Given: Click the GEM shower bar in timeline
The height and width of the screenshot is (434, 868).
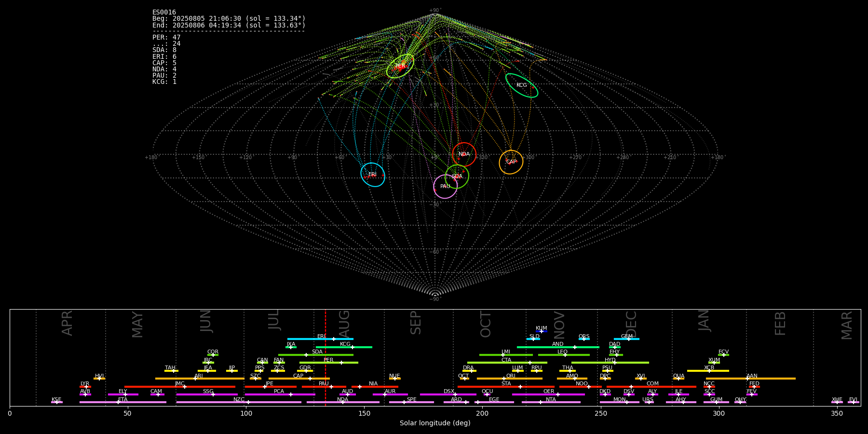Looking at the screenshot, I should pyautogui.click(x=626, y=339).
